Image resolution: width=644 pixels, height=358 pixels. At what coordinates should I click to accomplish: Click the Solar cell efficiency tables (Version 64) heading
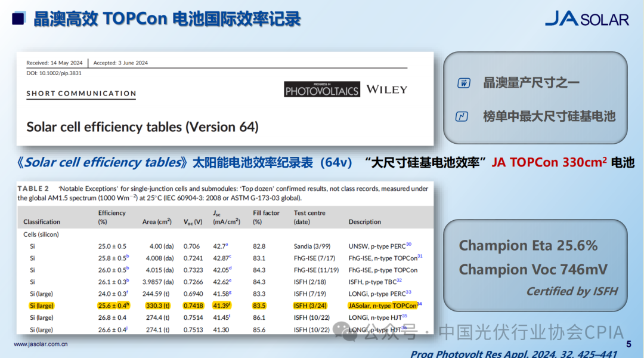[143, 127]
